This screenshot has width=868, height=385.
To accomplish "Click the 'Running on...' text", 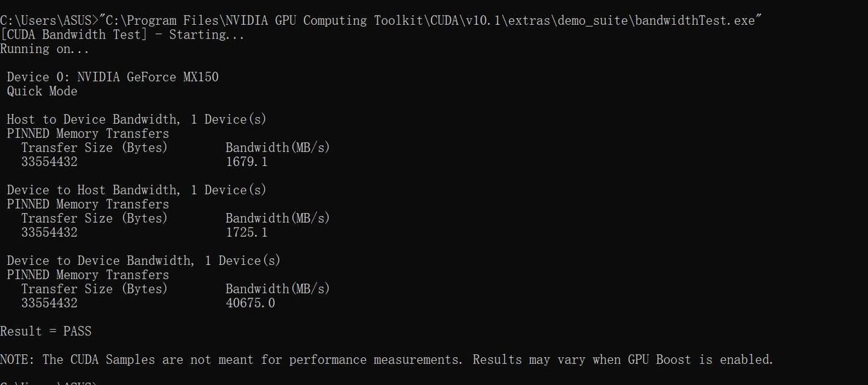I will point(45,49).
